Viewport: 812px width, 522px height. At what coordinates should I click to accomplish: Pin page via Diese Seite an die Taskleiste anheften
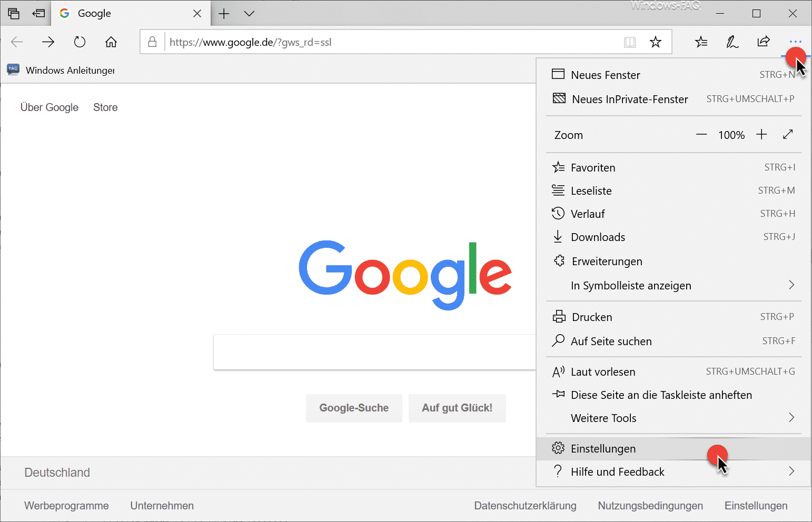click(x=674, y=395)
